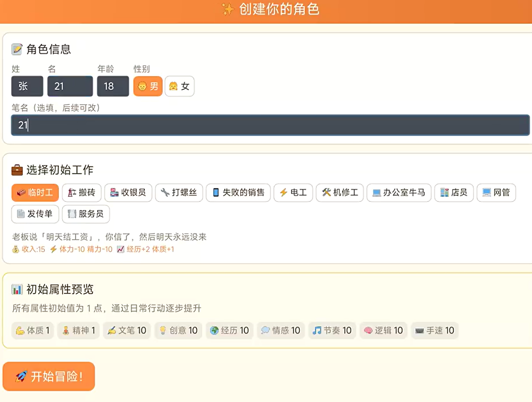Click the 体质 1 attribute badge
Viewport: 532px width, 402px height.
pos(33,330)
